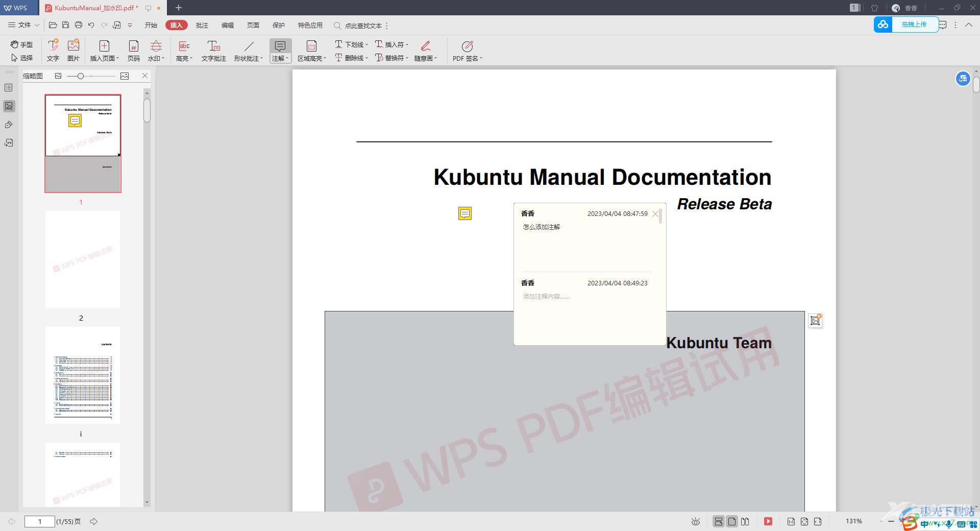Open the thumbnail sidebar icon
The width and height of the screenshot is (980, 531).
9,106
